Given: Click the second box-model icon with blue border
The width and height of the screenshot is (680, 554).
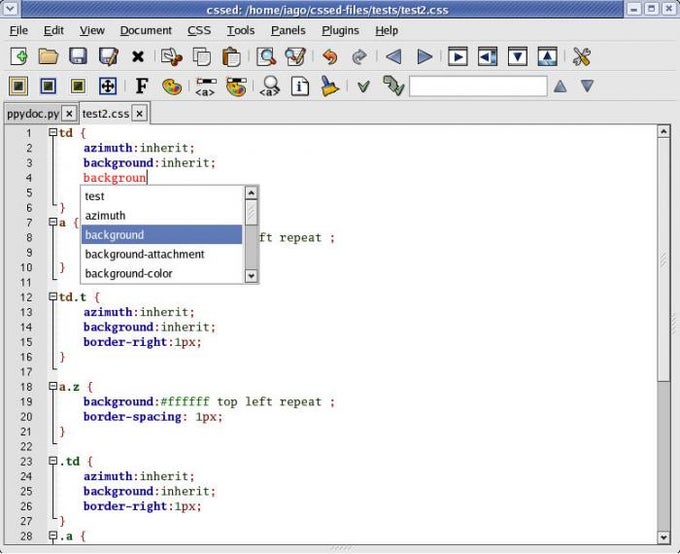Looking at the screenshot, I should (x=48, y=86).
